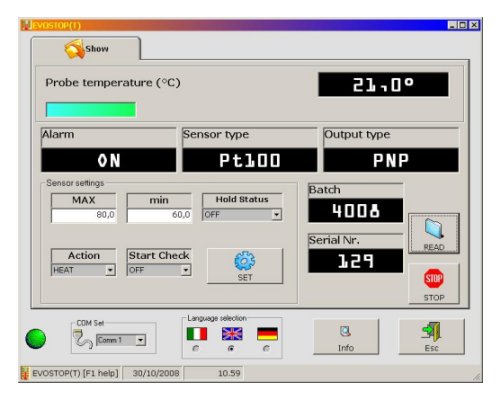This screenshot has width=500, height=400.
Task: Click the COM cable connector icon
Action: point(83,339)
